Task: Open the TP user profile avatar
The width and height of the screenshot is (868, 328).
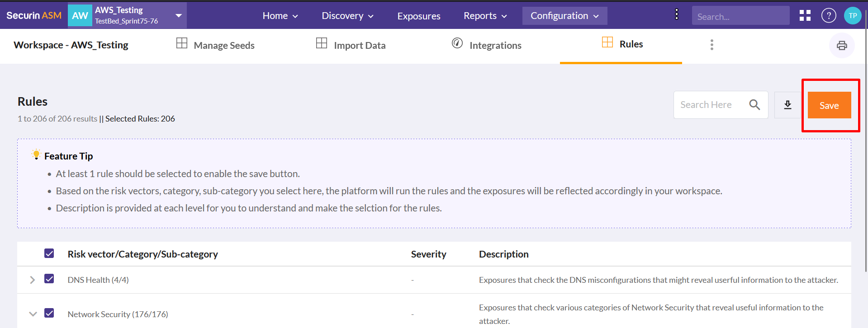Action: tap(853, 16)
